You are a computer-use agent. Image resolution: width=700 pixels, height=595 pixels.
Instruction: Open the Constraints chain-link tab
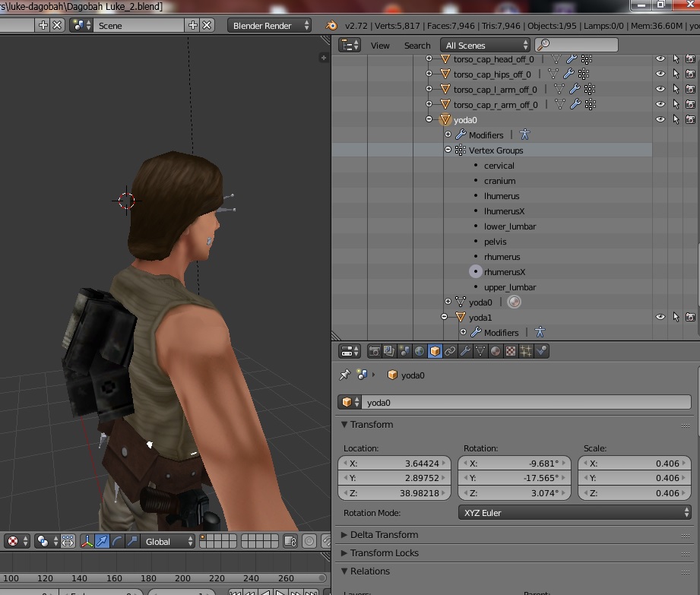(x=450, y=351)
